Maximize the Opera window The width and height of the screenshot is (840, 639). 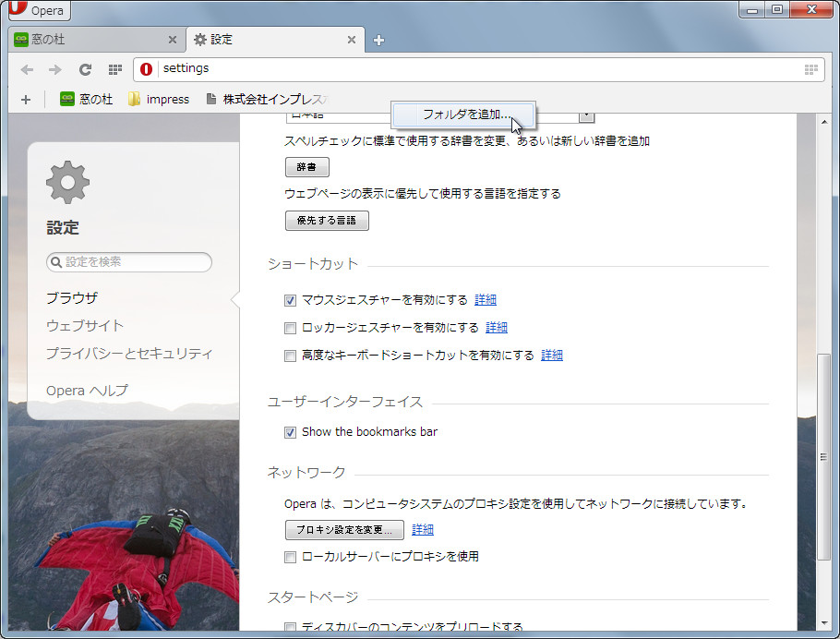point(777,9)
